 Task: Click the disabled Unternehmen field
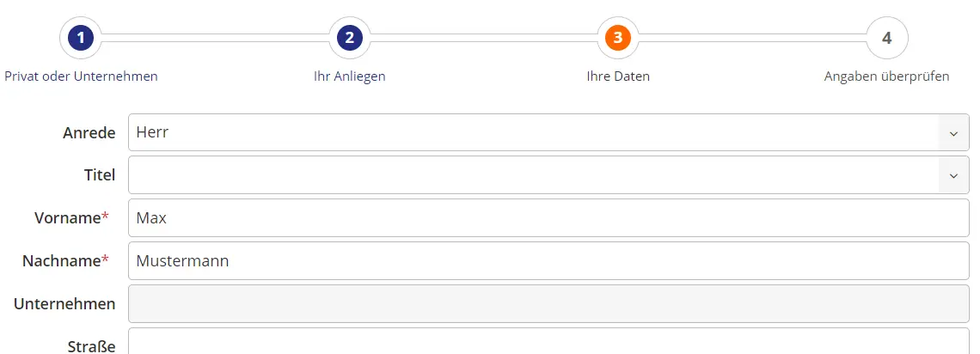pyautogui.click(x=548, y=304)
